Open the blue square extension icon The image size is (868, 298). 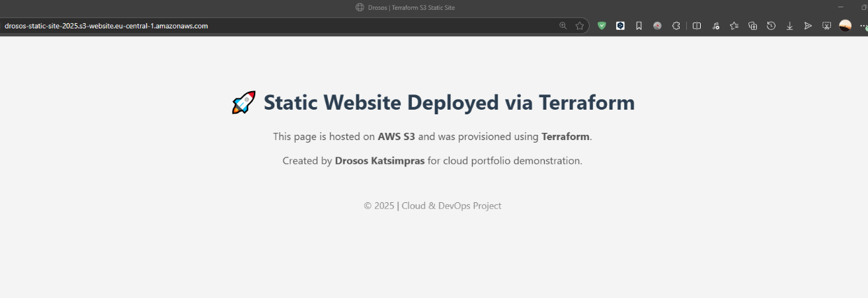click(620, 26)
